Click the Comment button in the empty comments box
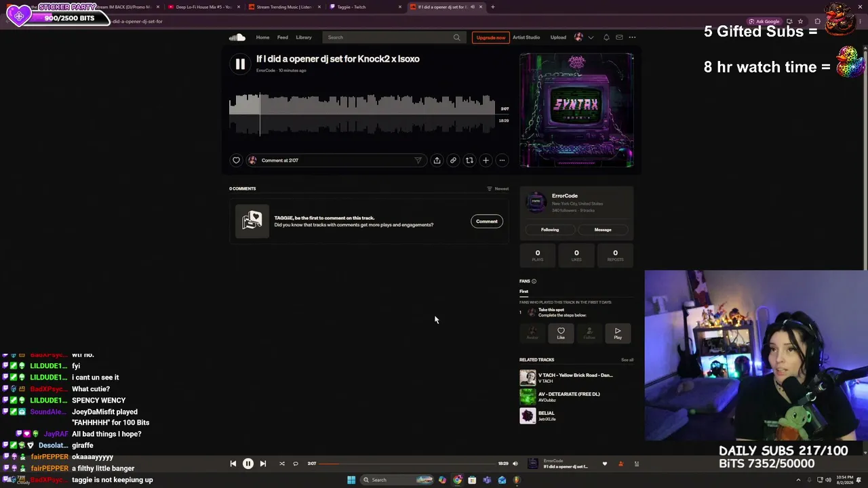 coord(487,222)
